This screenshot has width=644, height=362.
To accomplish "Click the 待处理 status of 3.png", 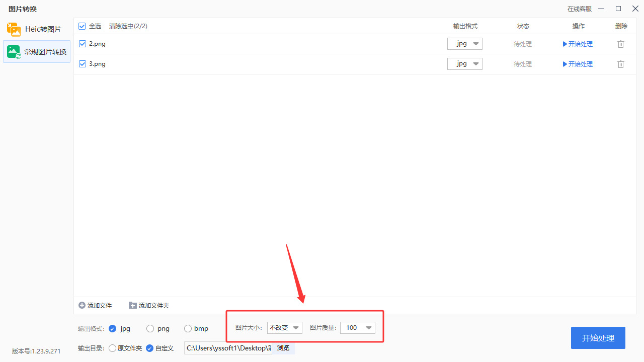I will 523,64.
